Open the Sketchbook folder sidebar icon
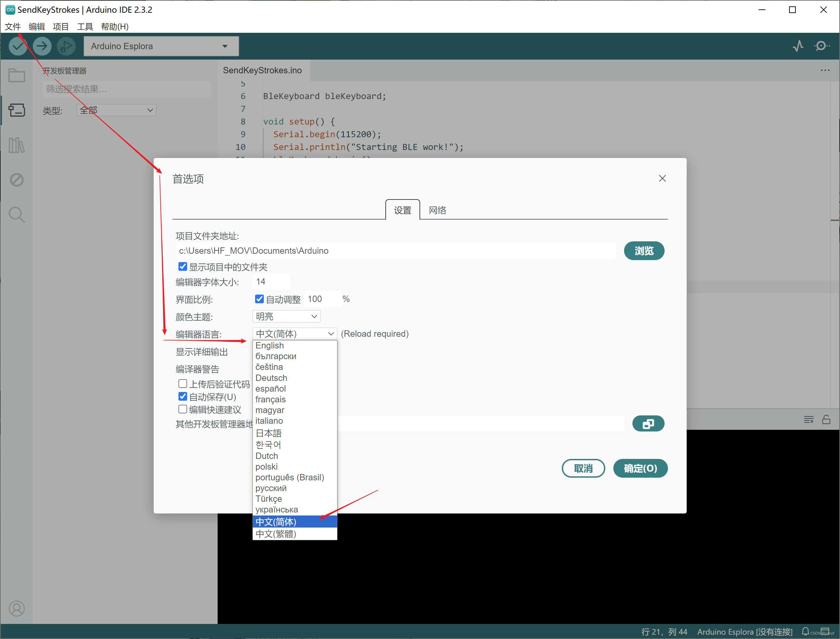This screenshot has width=840, height=639. coord(17,75)
